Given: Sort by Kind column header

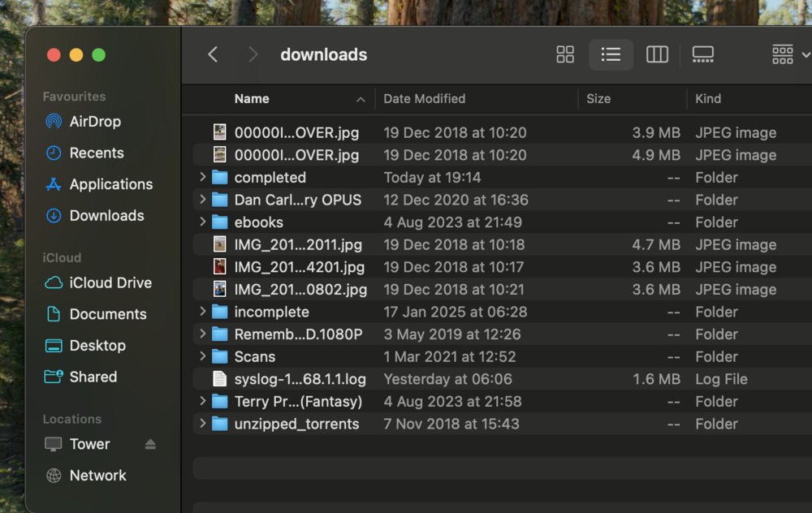Looking at the screenshot, I should pyautogui.click(x=708, y=99).
